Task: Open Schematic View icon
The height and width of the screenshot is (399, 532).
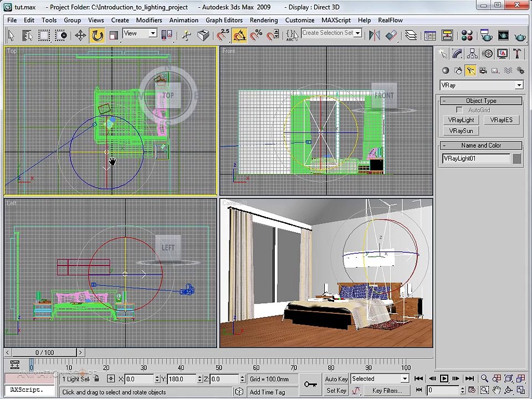Action: coord(448,35)
